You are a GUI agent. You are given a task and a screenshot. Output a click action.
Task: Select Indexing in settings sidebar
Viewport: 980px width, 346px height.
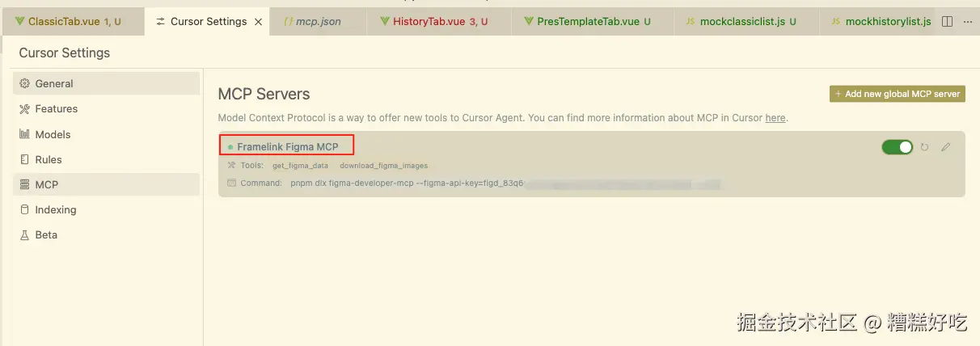pos(106,209)
